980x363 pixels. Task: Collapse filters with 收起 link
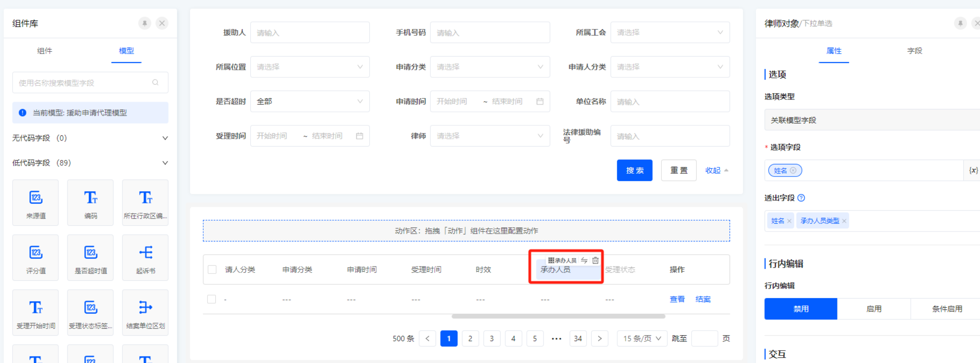point(717,170)
